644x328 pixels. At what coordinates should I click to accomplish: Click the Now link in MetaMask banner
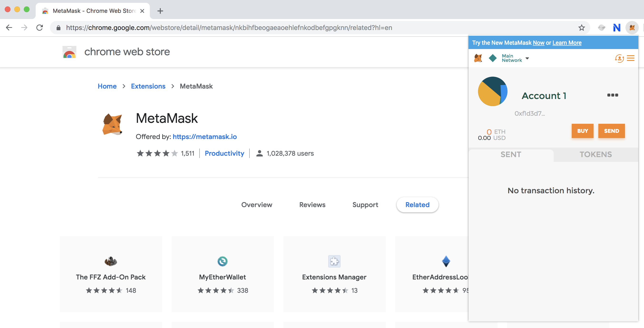pyautogui.click(x=538, y=43)
